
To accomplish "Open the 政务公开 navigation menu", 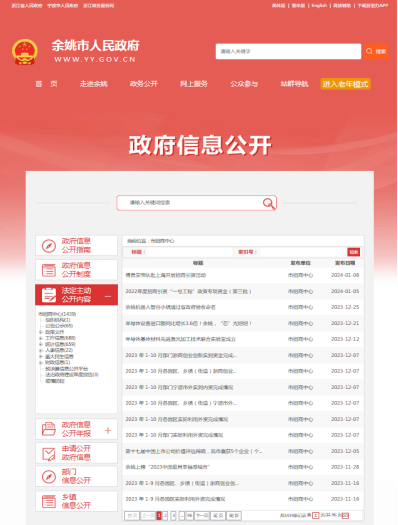I will (x=144, y=84).
